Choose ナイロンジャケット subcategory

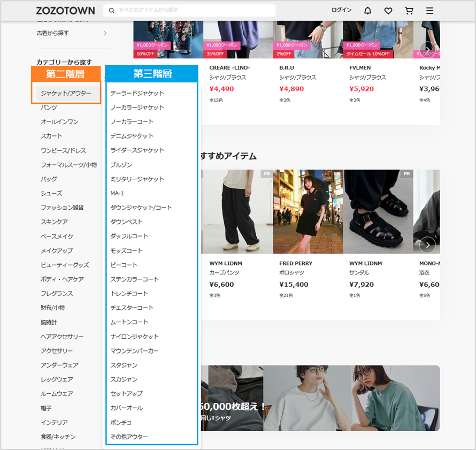point(134,337)
